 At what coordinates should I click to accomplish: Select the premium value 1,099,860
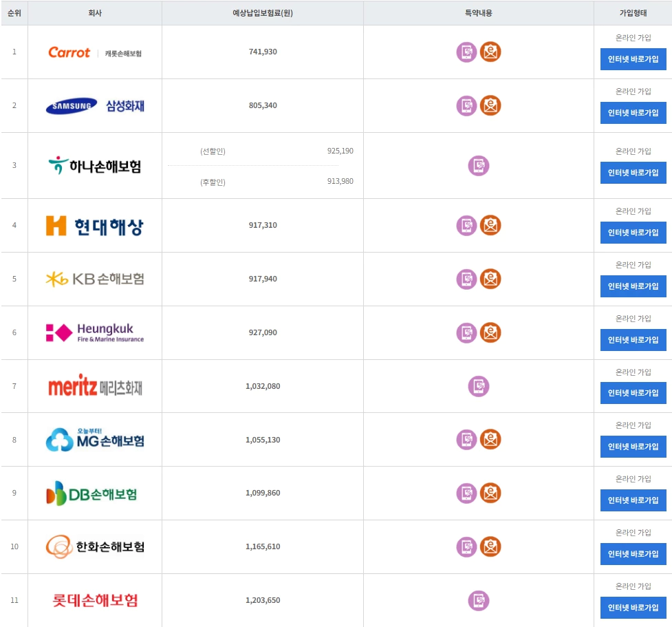point(263,493)
